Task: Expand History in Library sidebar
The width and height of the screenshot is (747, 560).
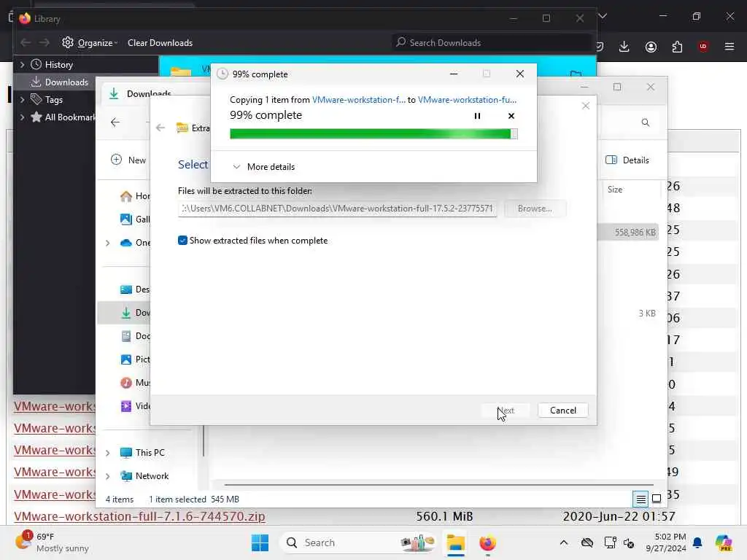Action: tap(22, 64)
